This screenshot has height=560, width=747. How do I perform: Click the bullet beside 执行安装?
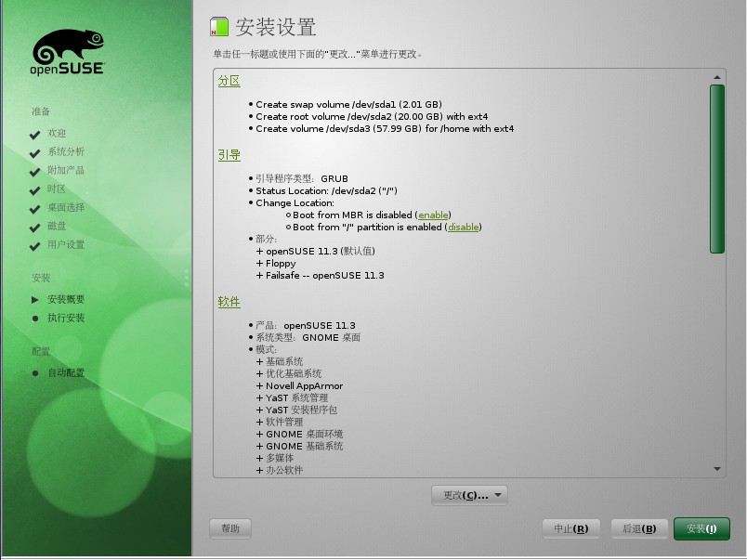click(34, 319)
